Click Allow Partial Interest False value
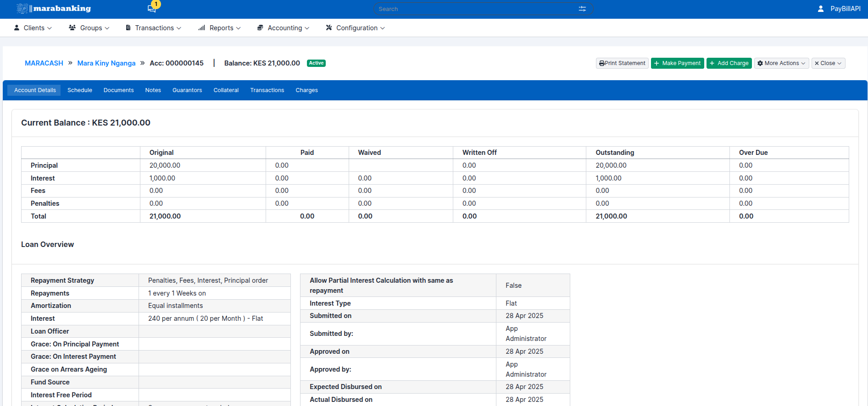868x406 pixels. [x=513, y=285]
